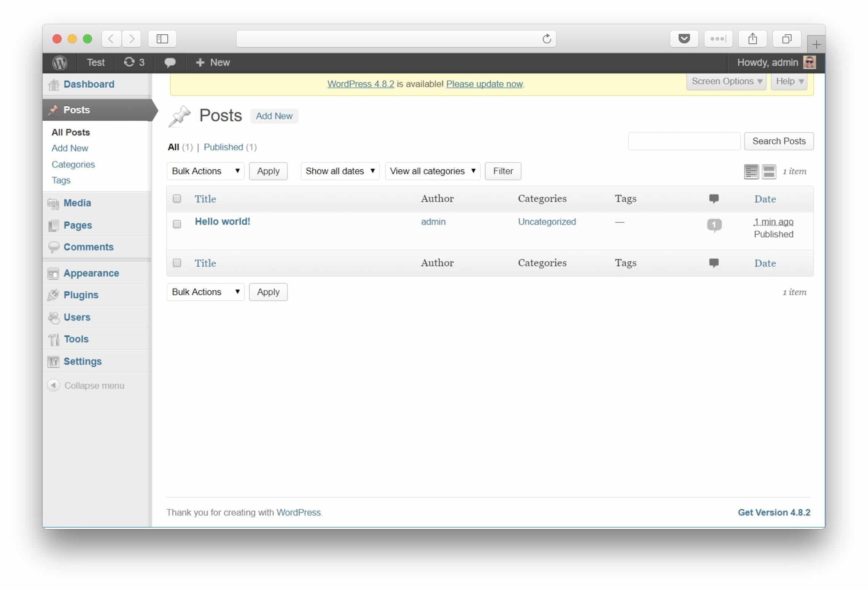This screenshot has width=868, height=590.
Task: Click the Add New button beside Posts
Action: (274, 116)
